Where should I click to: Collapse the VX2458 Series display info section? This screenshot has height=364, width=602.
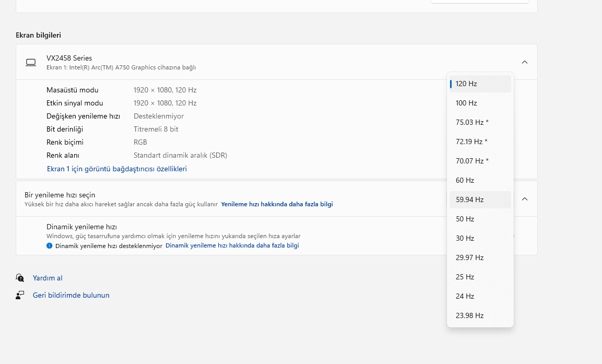[x=525, y=62]
